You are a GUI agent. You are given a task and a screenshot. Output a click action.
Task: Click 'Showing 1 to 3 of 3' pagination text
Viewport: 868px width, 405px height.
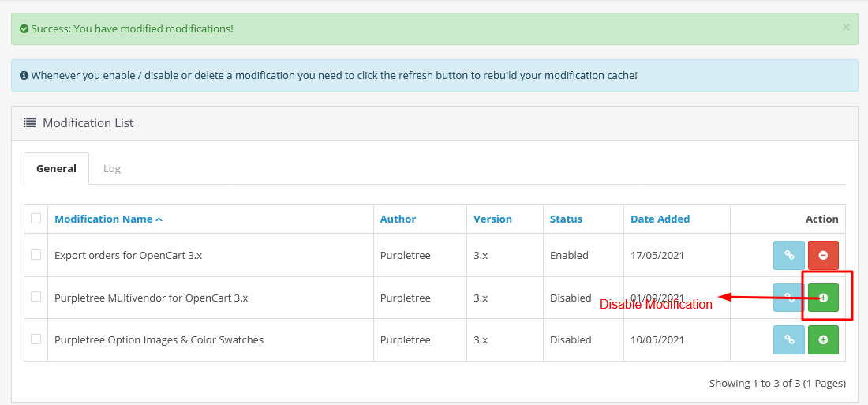(x=776, y=383)
